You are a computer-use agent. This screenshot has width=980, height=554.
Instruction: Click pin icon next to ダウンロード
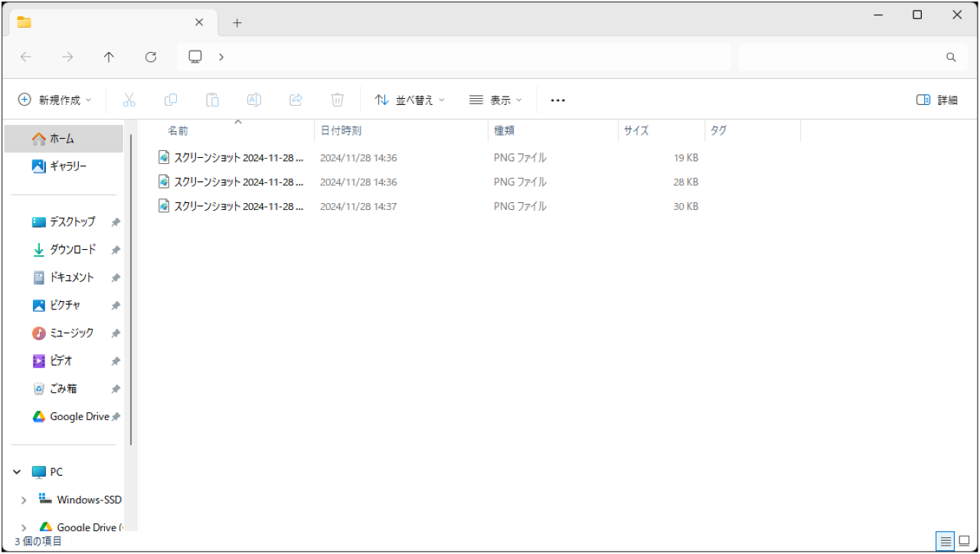pos(116,250)
